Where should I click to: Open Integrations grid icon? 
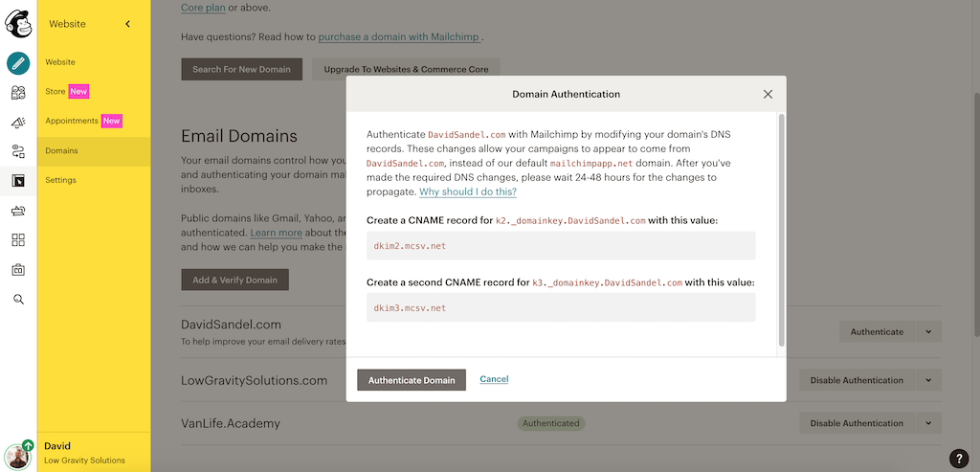[x=18, y=240]
